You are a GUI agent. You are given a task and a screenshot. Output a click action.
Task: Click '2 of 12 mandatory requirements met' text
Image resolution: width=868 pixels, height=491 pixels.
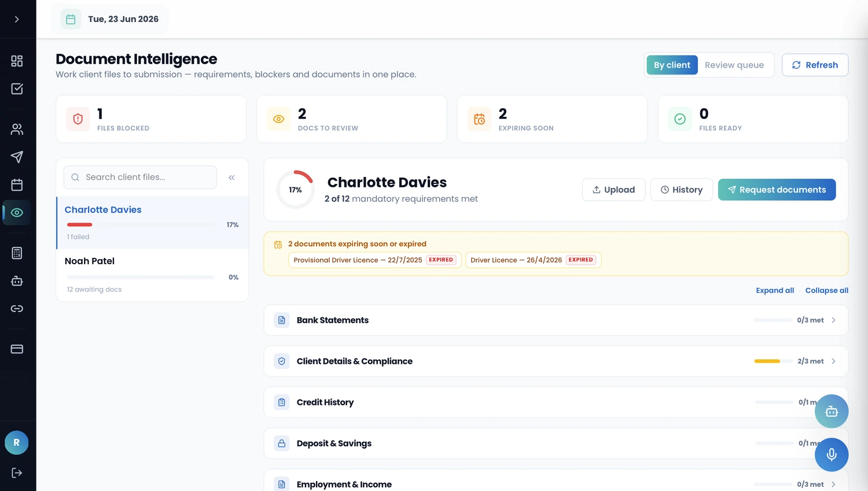tap(401, 199)
